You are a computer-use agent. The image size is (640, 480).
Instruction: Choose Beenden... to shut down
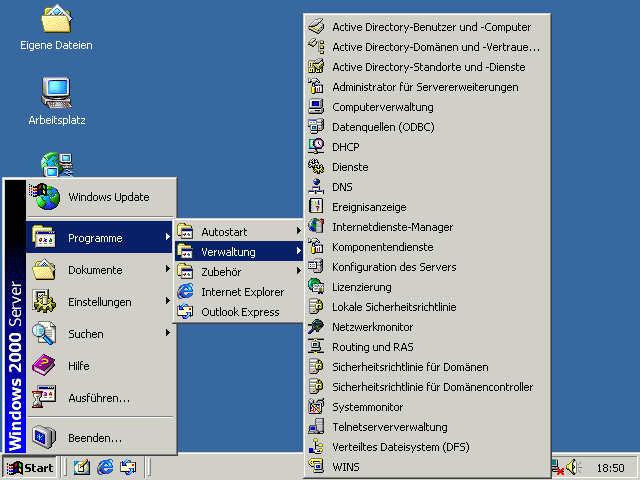(100, 438)
